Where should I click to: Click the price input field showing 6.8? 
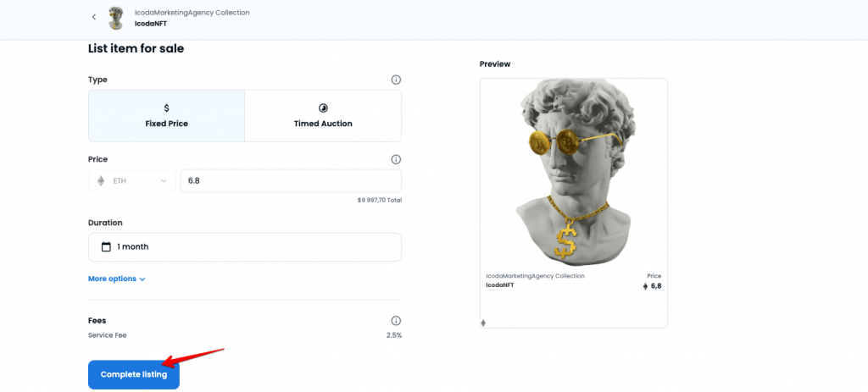[x=292, y=181]
